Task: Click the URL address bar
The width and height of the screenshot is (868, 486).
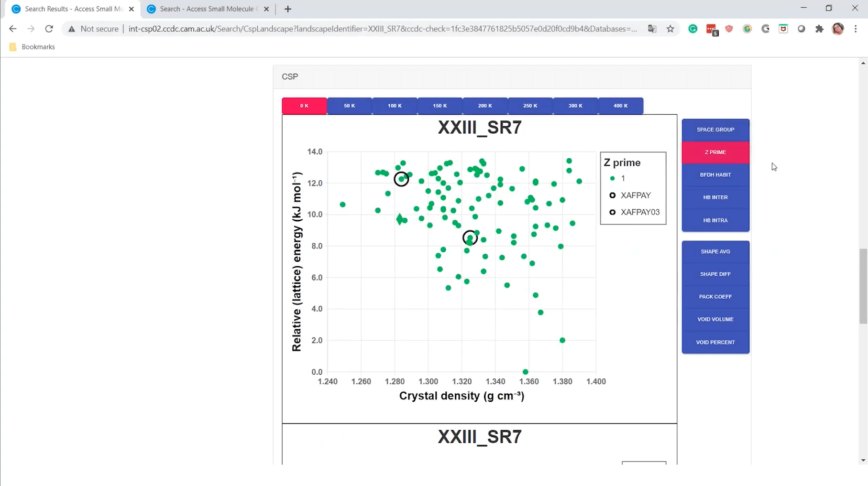Action: click(383, 29)
